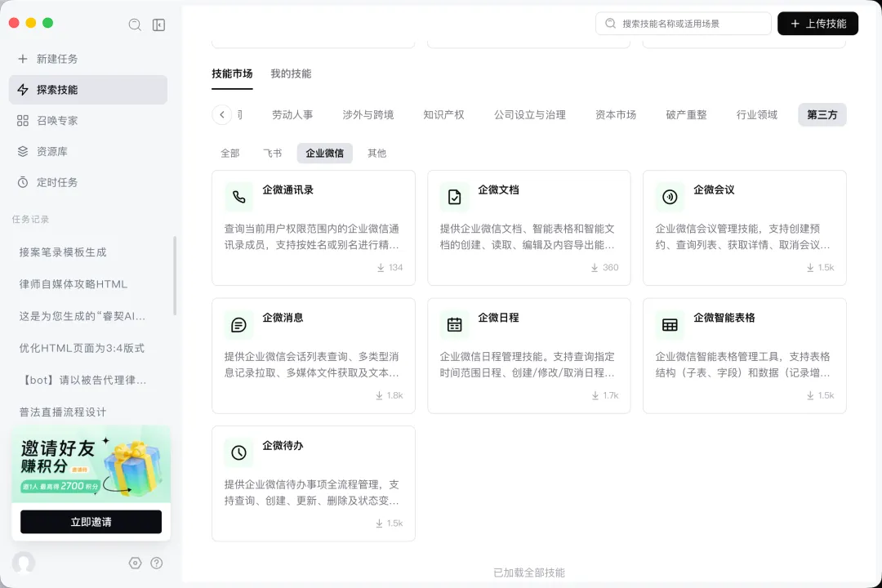Open 召唤专家 in sidebar
882x588 pixels.
(88, 120)
